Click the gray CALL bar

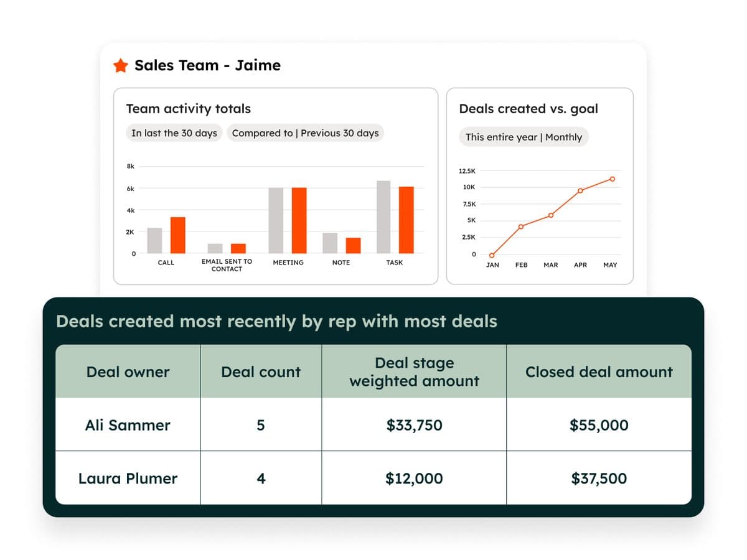point(154,241)
